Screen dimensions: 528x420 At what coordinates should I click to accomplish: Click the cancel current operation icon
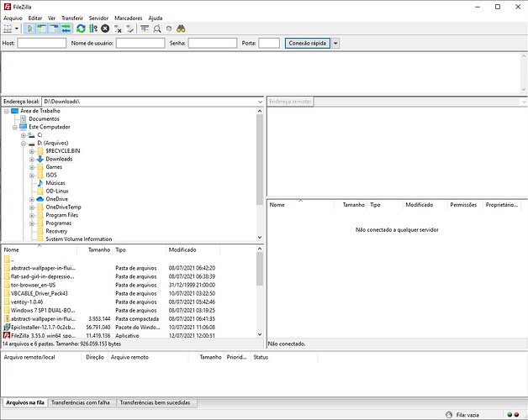(105, 29)
